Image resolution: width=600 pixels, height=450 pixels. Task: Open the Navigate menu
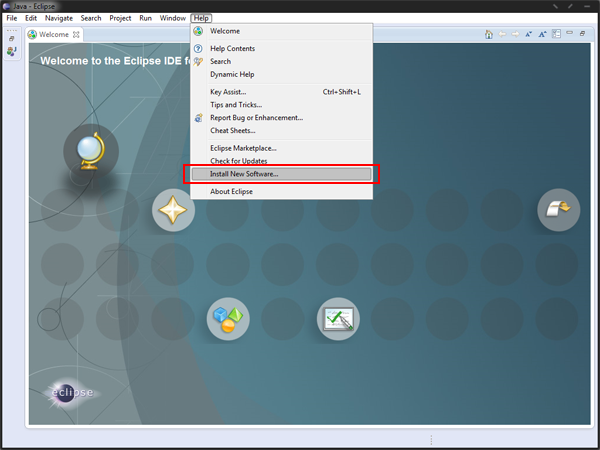[x=59, y=18]
